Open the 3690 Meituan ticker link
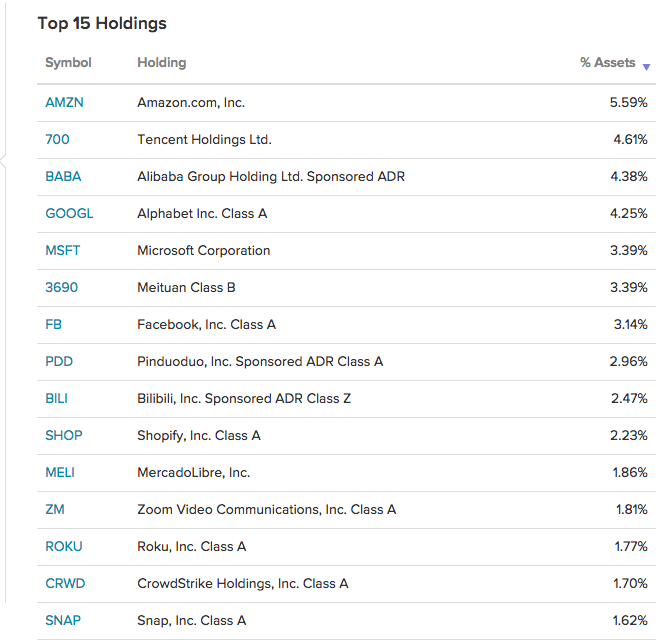The image size is (669, 643). coord(61,288)
